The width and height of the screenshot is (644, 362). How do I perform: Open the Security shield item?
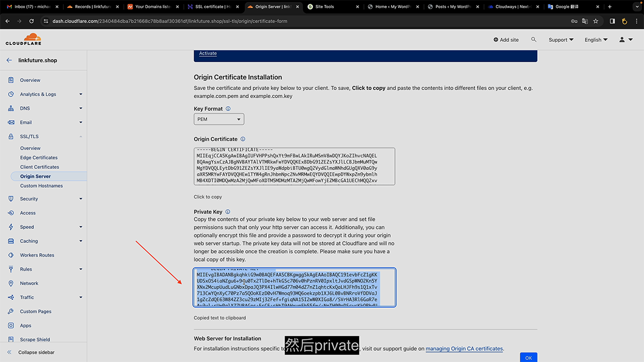pyautogui.click(x=29, y=199)
